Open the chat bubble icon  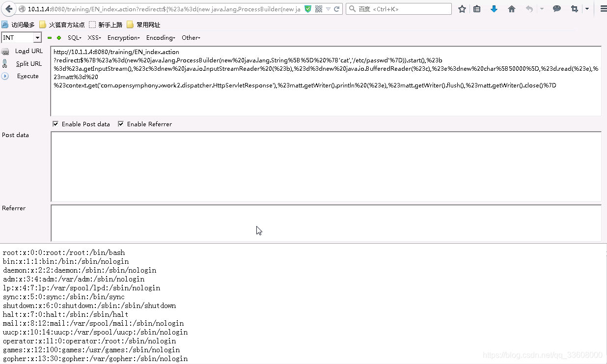coord(557,9)
